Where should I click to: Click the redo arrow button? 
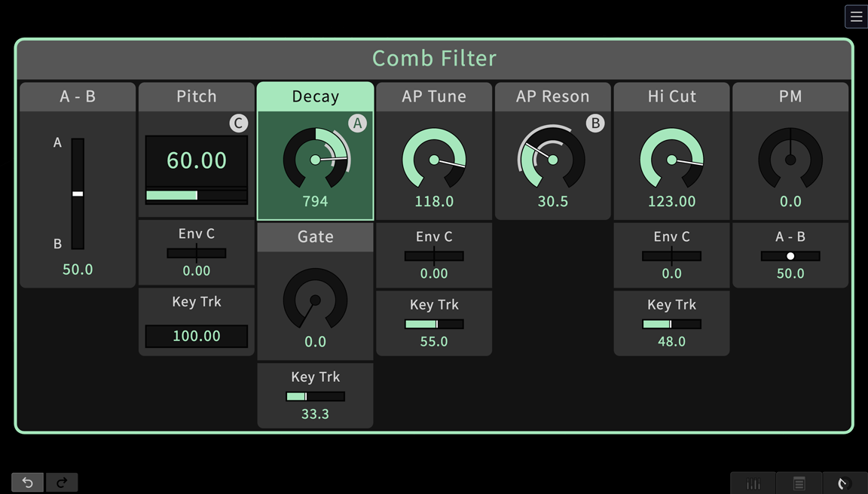click(x=62, y=482)
